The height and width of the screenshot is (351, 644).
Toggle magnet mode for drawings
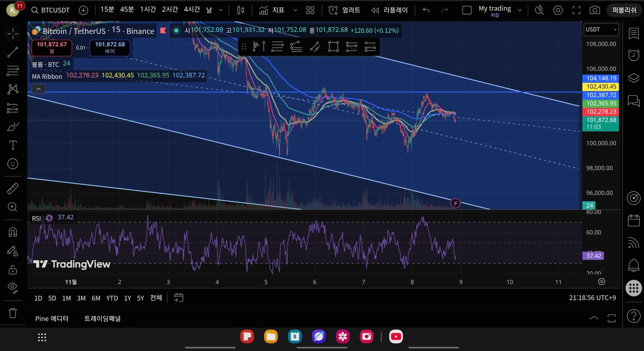pyautogui.click(x=13, y=232)
